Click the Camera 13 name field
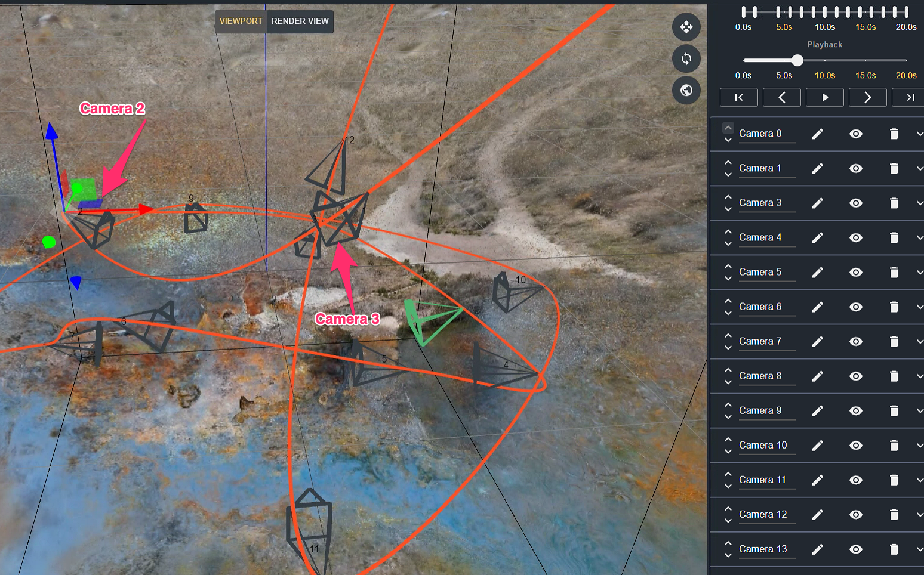Viewport: 924px width, 575px height. point(767,549)
